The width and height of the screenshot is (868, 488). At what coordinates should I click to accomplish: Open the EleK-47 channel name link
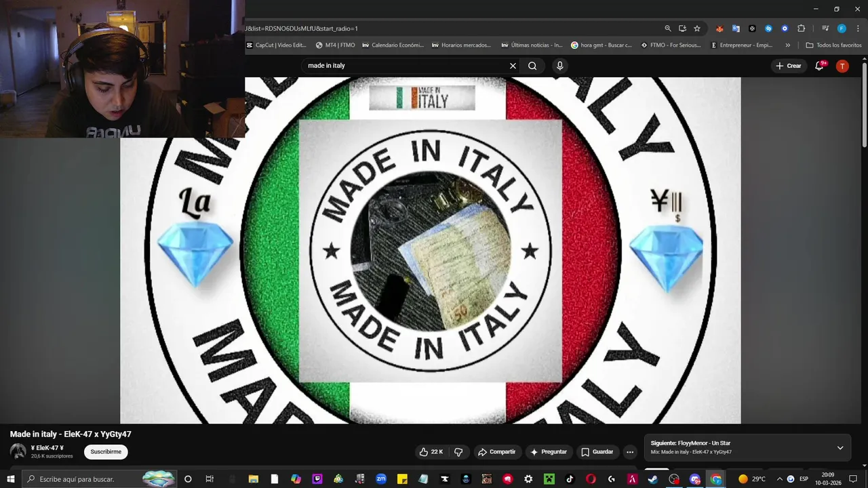pos(47,448)
